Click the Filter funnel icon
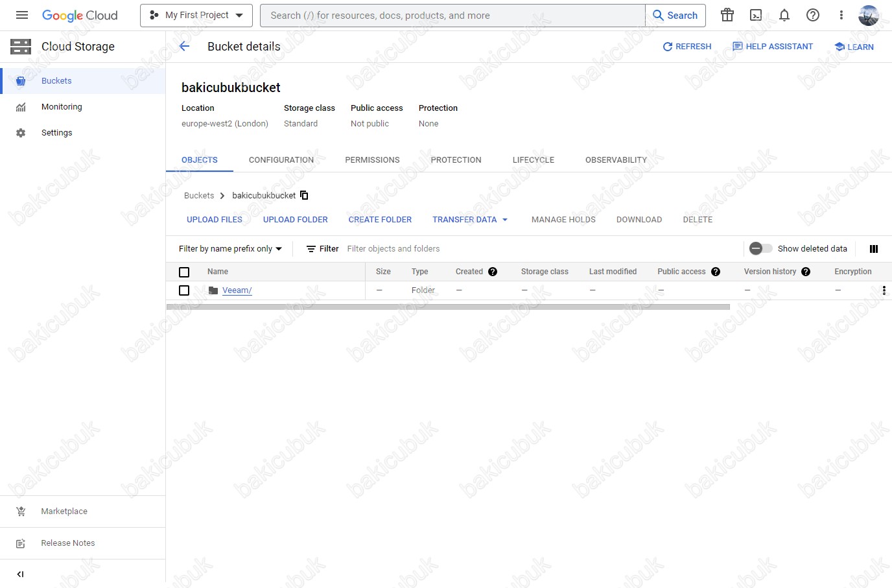The width and height of the screenshot is (892, 588). (x=311, y=249)
